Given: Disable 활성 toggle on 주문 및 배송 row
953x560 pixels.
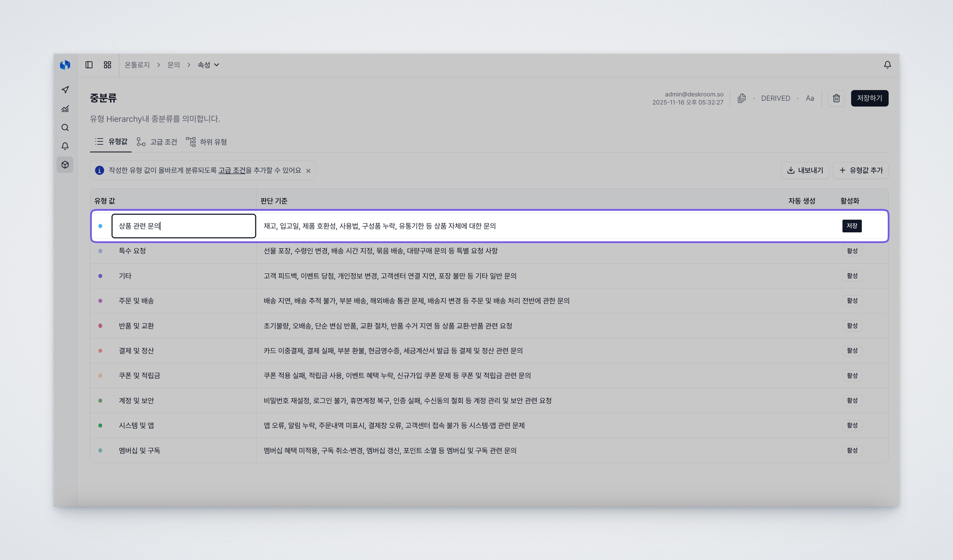Looking at the screenshot, I should click(852, 300).
